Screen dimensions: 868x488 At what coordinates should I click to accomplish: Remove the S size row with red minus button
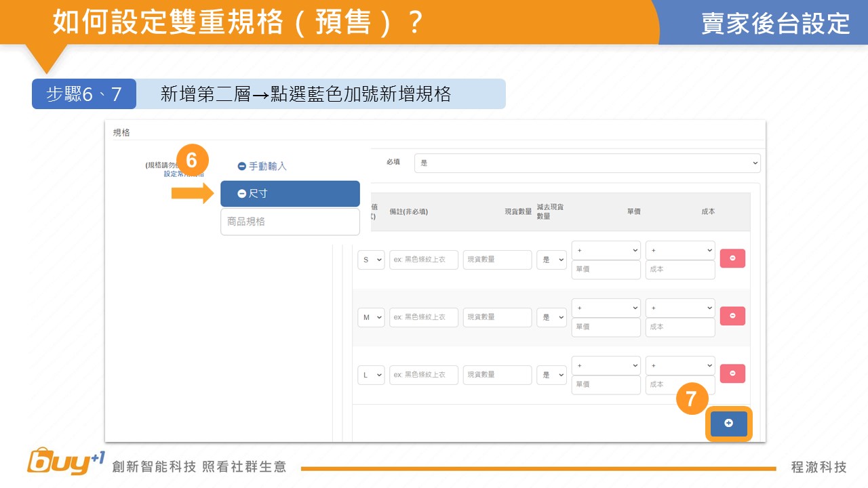[x=732, y=258]
